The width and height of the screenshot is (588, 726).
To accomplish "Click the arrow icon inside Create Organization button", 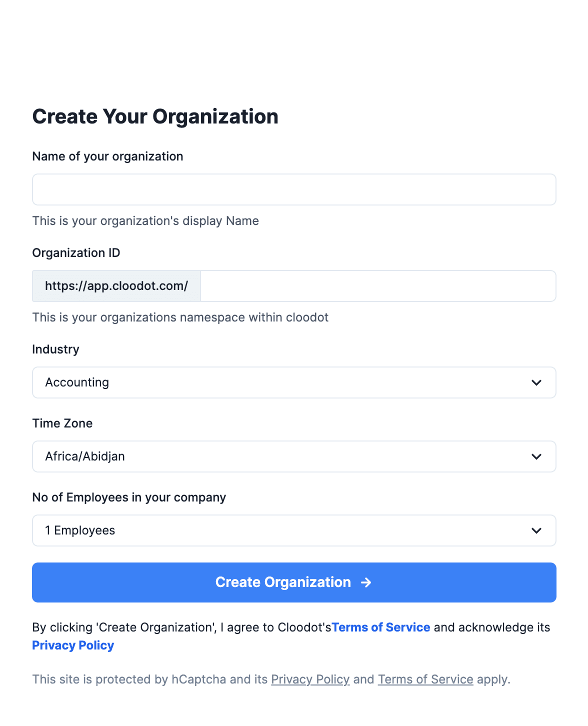I will point(366,582).
